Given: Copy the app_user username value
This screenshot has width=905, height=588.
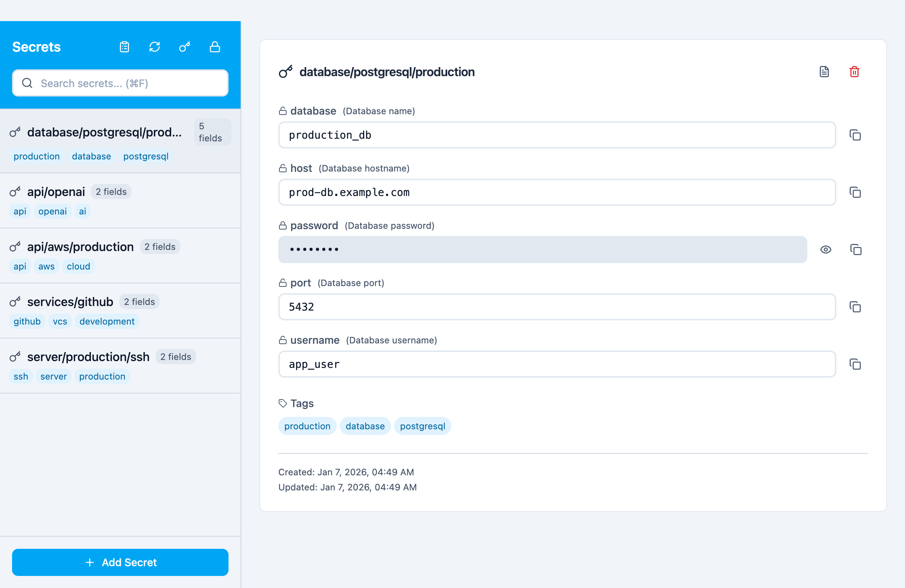Looking at the screenshot, I should [x=856, y=364].
